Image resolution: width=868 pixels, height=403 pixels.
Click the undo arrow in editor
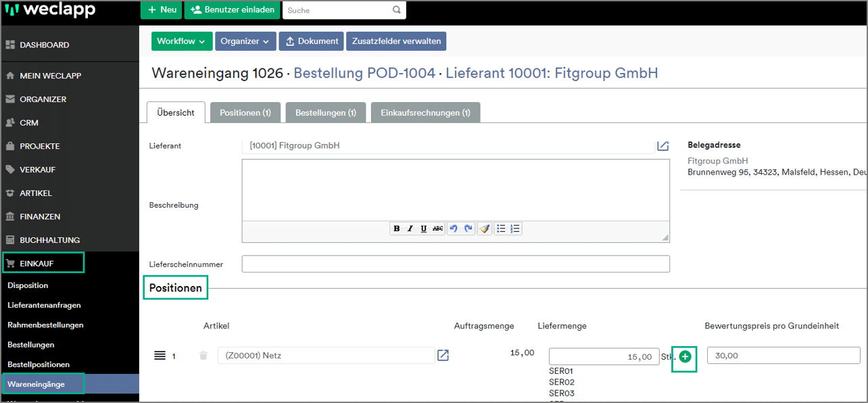coord(454,229)
